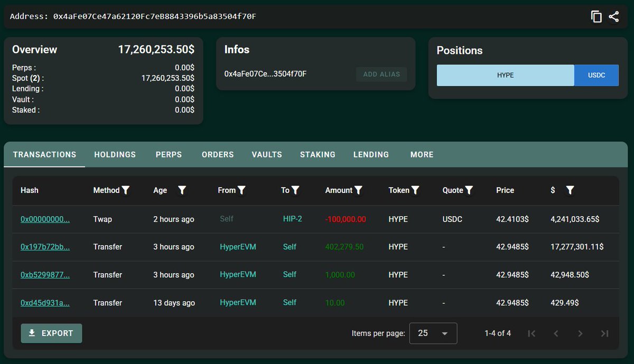Open the Vaults tab
The width and height of the screenshot is (634, 364).
point(267,155)
